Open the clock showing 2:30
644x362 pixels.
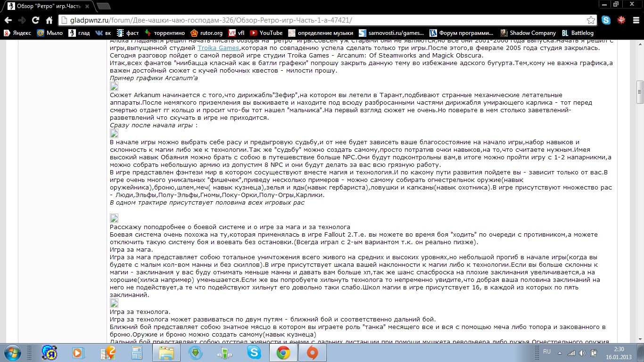[619, 353]
